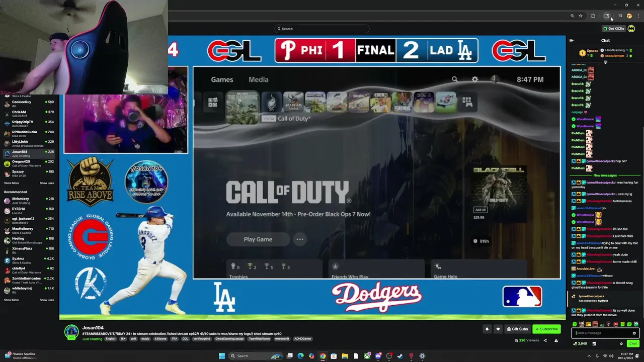This screenshot has width=644, height=362.
Task: Click Show Less under following list
Action: (47, 183)
